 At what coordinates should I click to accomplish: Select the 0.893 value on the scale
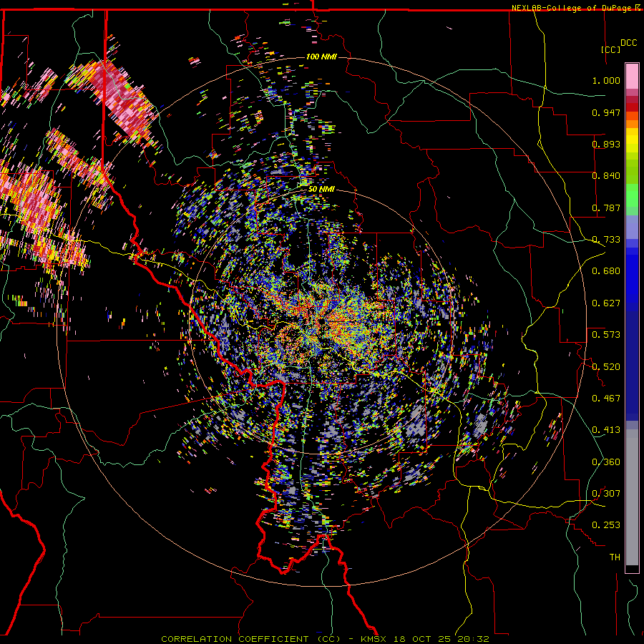point(606,144)
